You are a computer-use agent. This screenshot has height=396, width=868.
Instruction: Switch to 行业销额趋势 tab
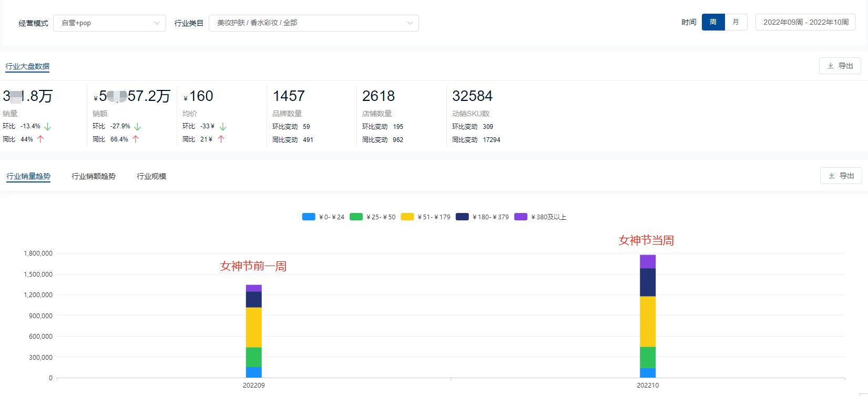click(x=94, y=176)
